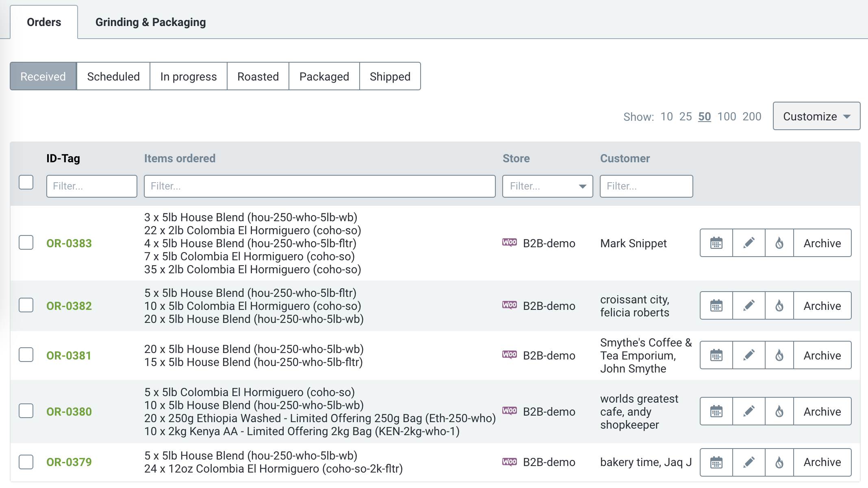Click the roast flame icon for OR-0380
Screen dimensions: 868x488
[x=779, y=412]
